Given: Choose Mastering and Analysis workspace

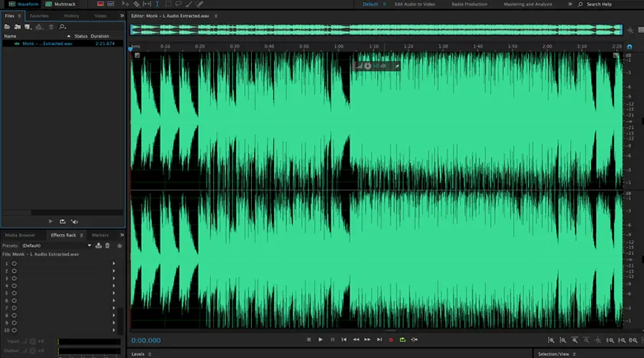Looking at the screenshot, I should coord(528,4).
